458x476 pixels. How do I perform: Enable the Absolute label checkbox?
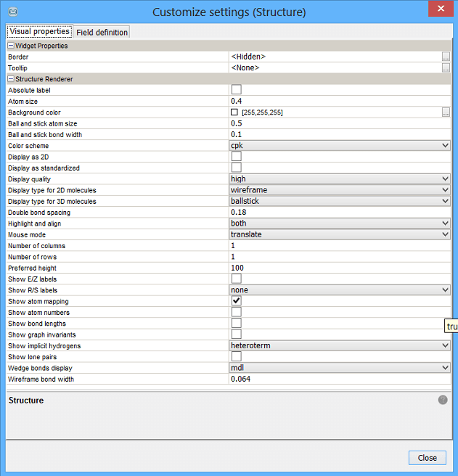click(236, 90)
